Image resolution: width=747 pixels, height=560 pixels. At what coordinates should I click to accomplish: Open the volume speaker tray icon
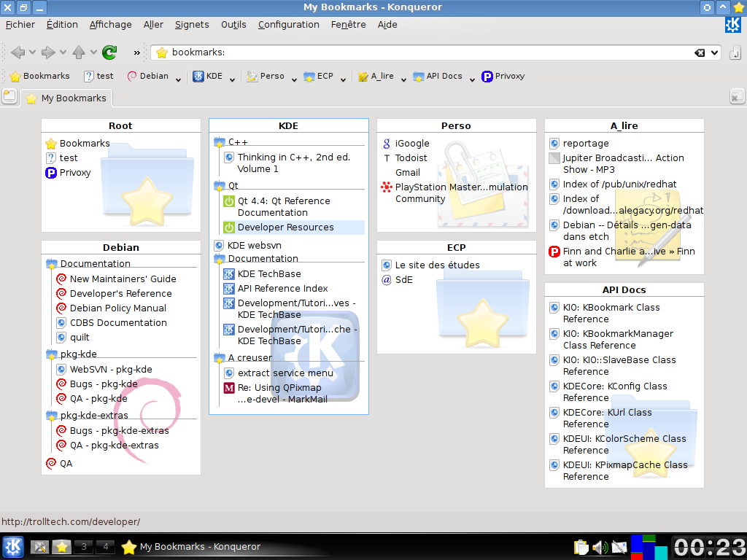(x=600, y=547)
